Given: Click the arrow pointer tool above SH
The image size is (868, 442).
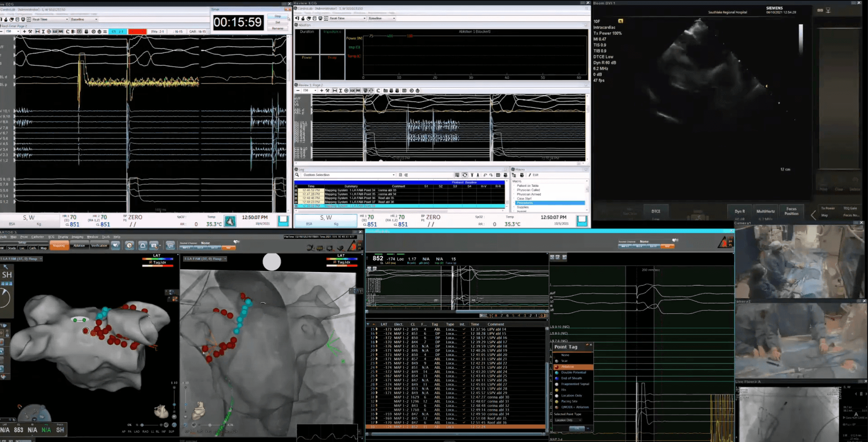Looking at the screenshot, I should (x=6, y=267).
